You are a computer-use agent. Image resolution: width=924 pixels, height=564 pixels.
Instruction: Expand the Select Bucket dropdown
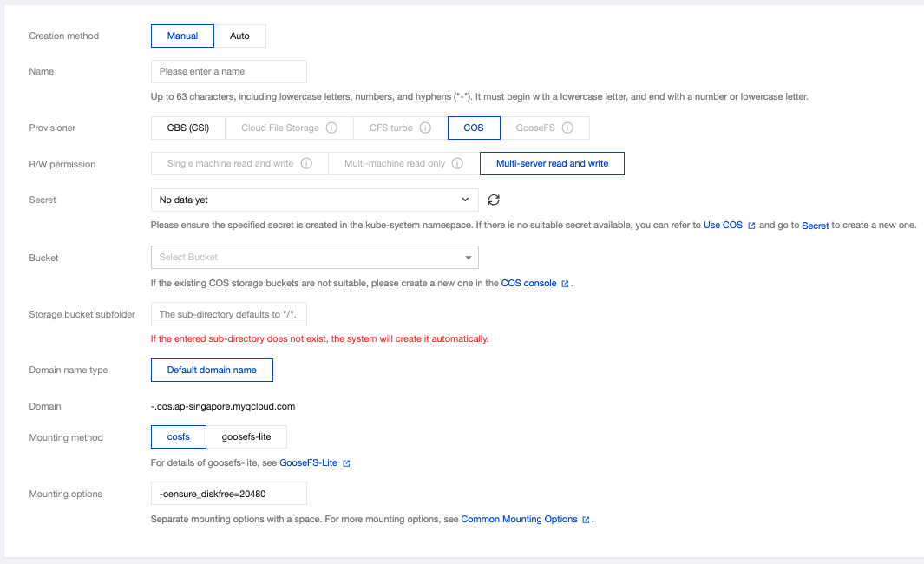(x=314, y=257)
